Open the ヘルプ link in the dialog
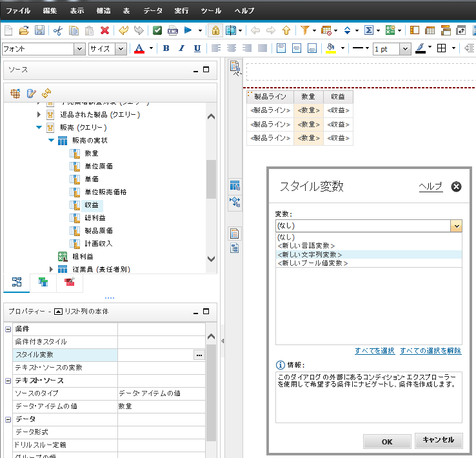The height and width of the screenshot is (458, 476). [x=431, y=186]
